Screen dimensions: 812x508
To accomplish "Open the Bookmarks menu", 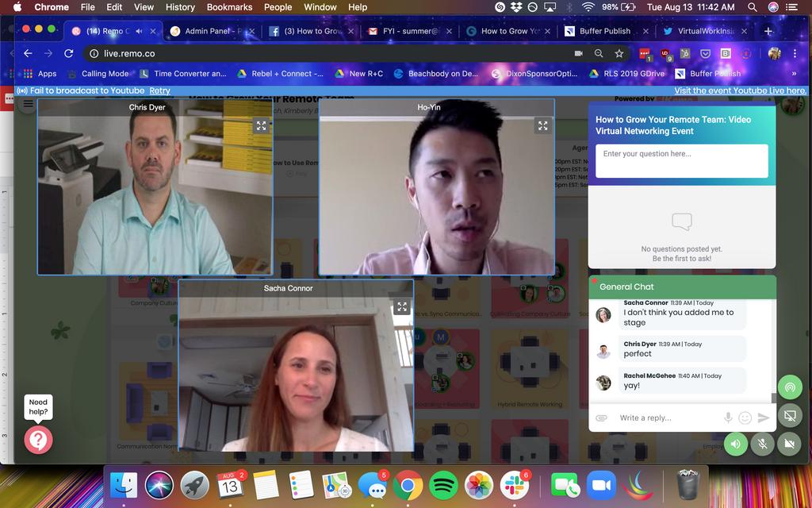I will click(x=229, y=7).
